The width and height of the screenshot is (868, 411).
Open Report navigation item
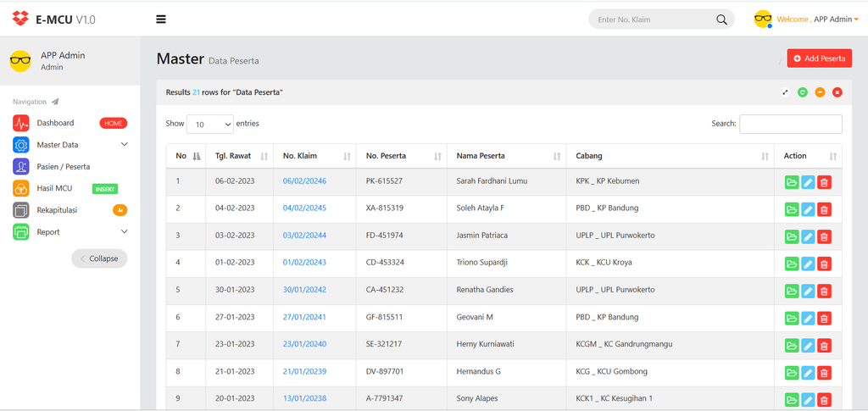click(48, 232)
